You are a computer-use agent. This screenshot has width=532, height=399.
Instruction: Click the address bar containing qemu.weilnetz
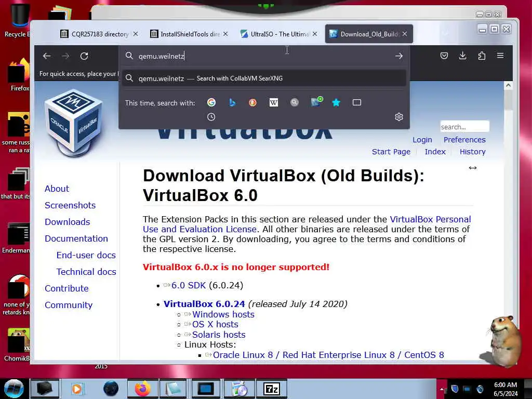click(x=264, y=56)
